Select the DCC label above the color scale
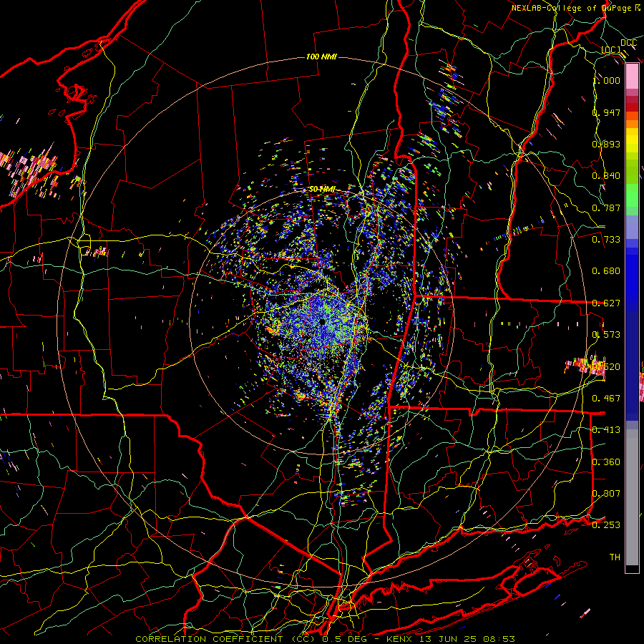Viewport: 644px width, 644px height. 628,42
